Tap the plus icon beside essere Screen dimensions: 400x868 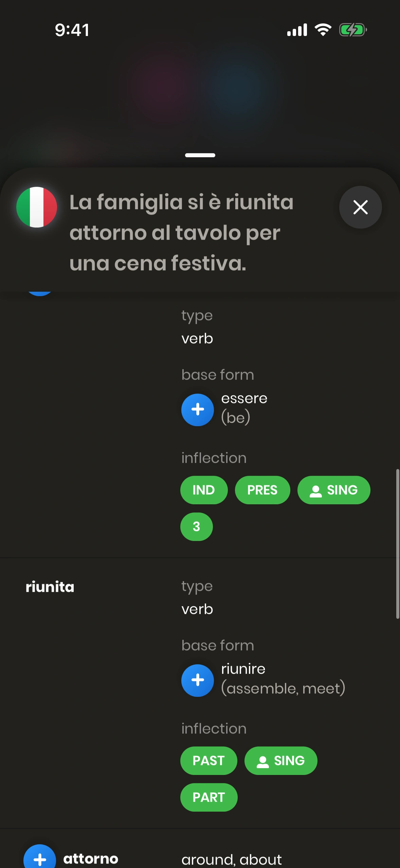[197, 410]
